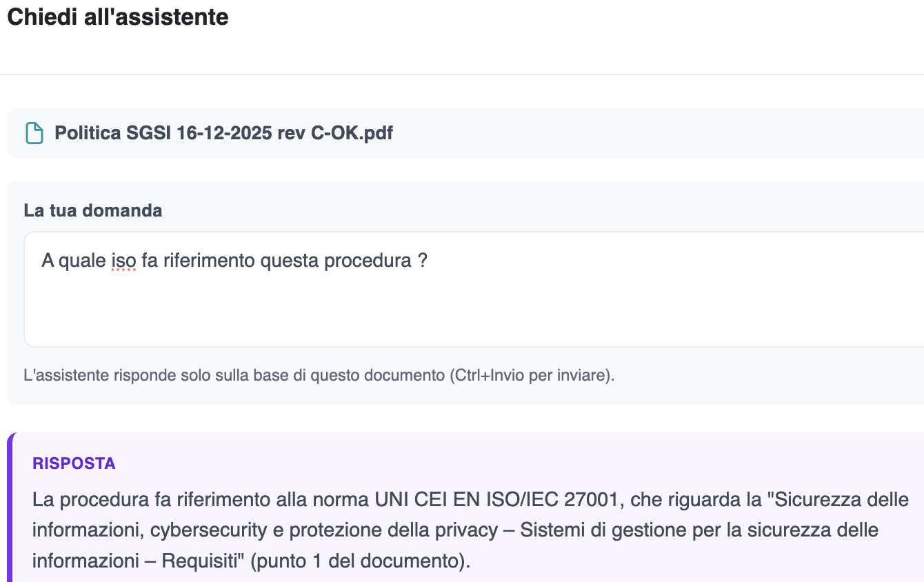Place cursor after the question mark in the question

click(x=430, y=261)
